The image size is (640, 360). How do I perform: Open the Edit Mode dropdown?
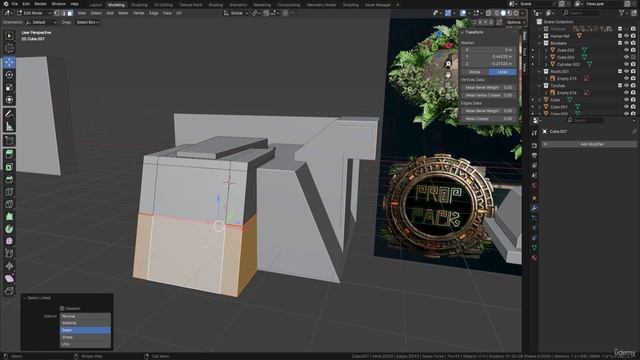tap(33, 13)
